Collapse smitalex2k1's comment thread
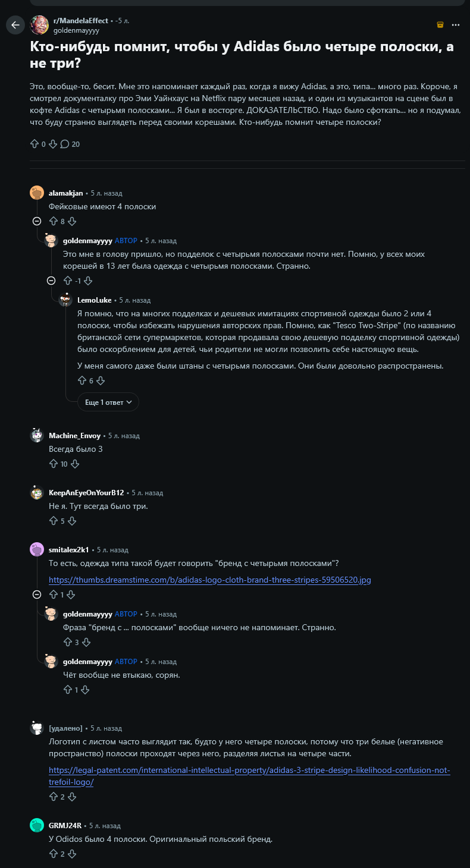Image resolution: width=470 pixels, height=868 pixels. pos(37,595)
